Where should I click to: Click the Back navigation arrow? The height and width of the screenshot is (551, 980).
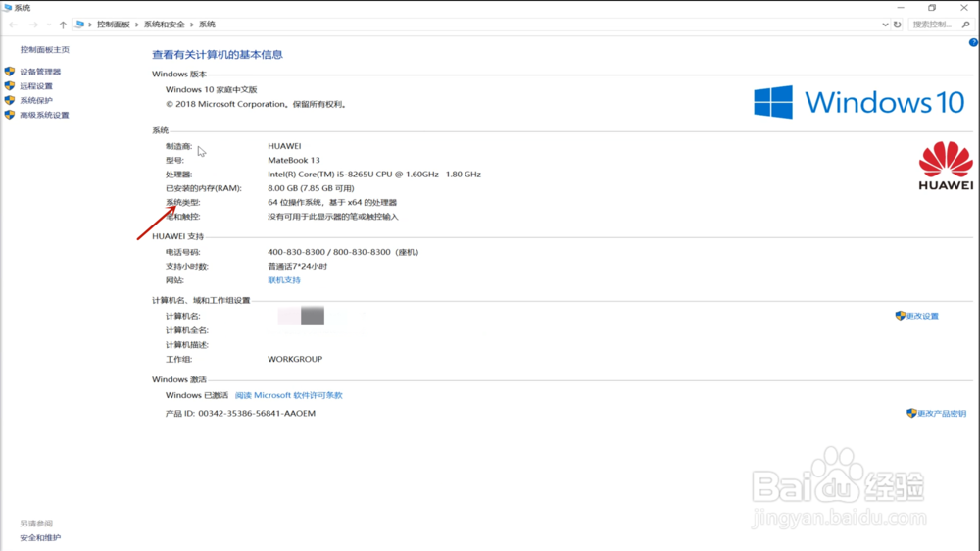(13, 25)
